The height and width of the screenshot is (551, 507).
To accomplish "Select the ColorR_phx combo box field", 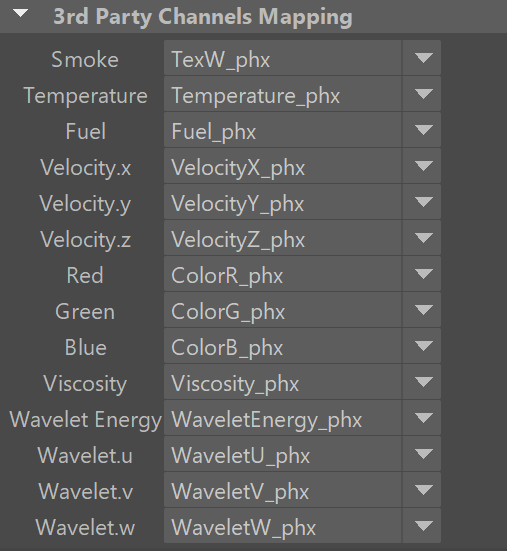I will (283, 274).
